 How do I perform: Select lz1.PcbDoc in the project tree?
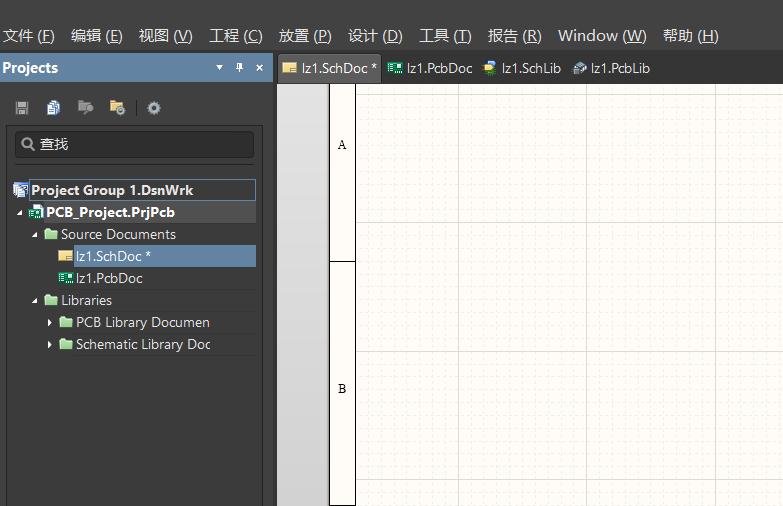pyautogui.click(x=109, y=278)
